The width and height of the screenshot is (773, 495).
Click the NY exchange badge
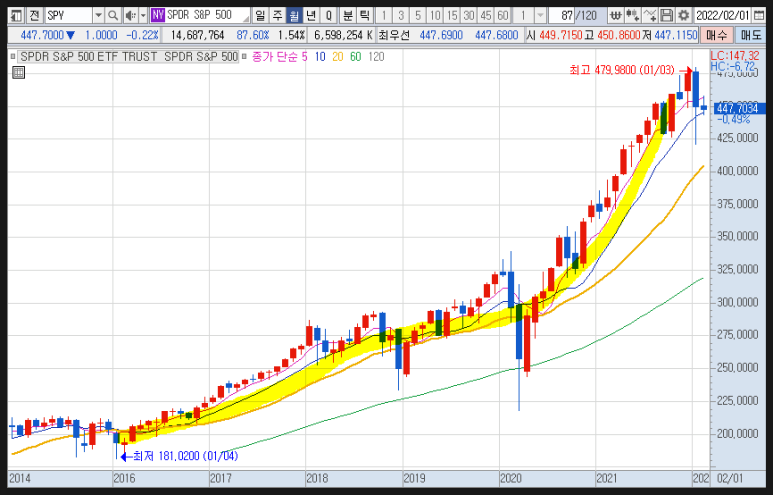[158, 15]
